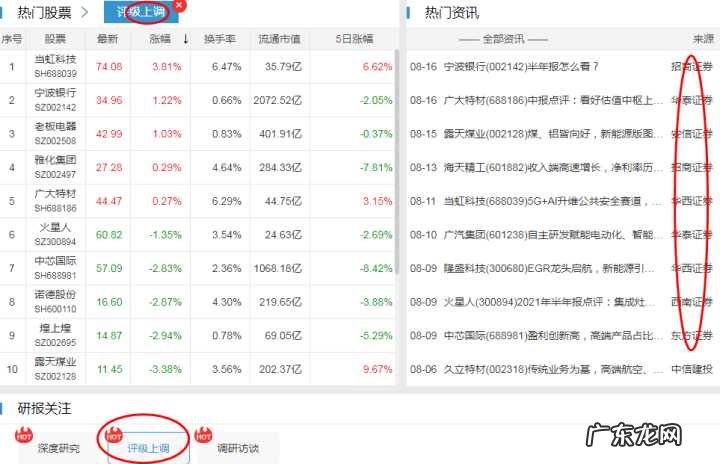The width and height of the screenshot is (720, 464).
Task: Sort by 涨幅 using the down arrow
Action: coord(186,39)
